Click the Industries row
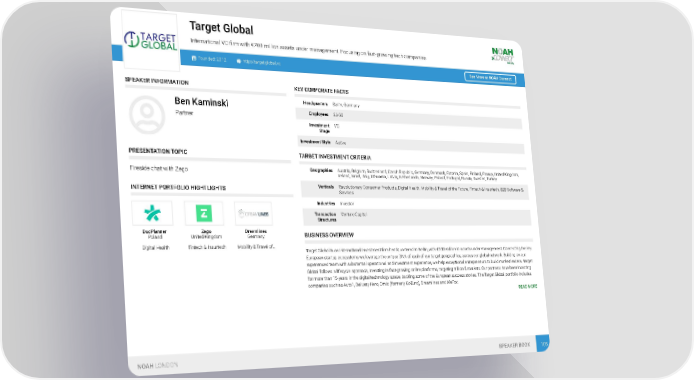This screenshot has height=380, width=694. [416, 203]
